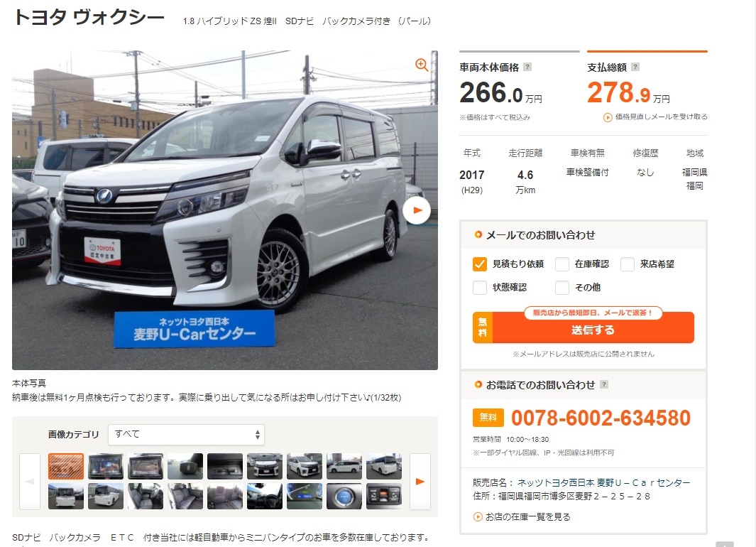Enable the 来店希望 checkbox
756x547 pixels.
click(x=627, y=264)
